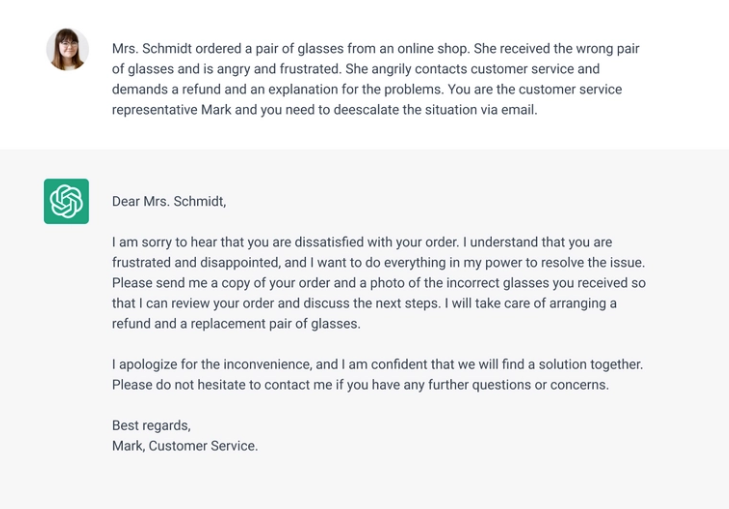This screenshot has height=509, width=729.
Task: Click the "Best regards," closing line
Action: tap(151, 425)
